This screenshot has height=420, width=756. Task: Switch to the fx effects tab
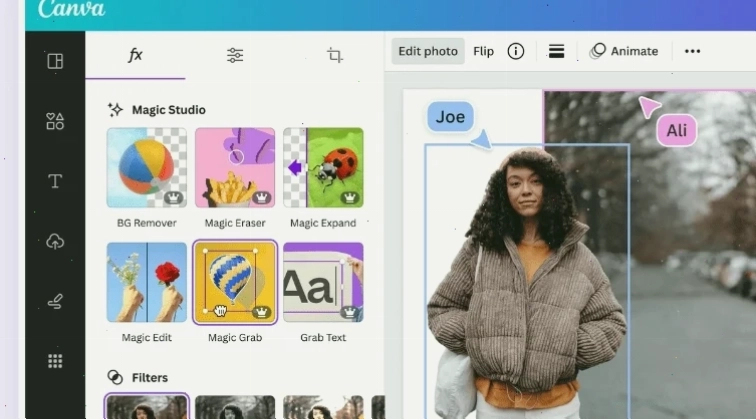pyautogui.click(x=135, y=55)
